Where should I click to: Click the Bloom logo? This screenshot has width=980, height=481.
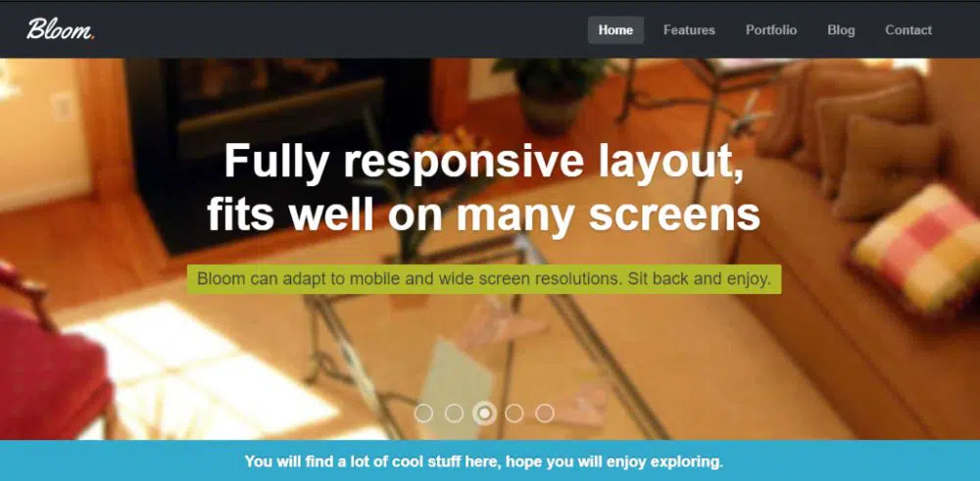point(60,29)
